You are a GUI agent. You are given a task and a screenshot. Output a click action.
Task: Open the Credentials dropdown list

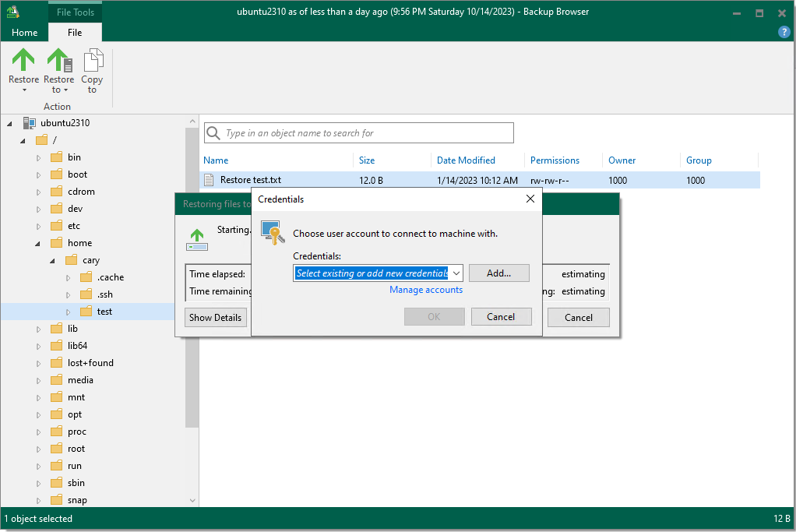click(456, 273)
